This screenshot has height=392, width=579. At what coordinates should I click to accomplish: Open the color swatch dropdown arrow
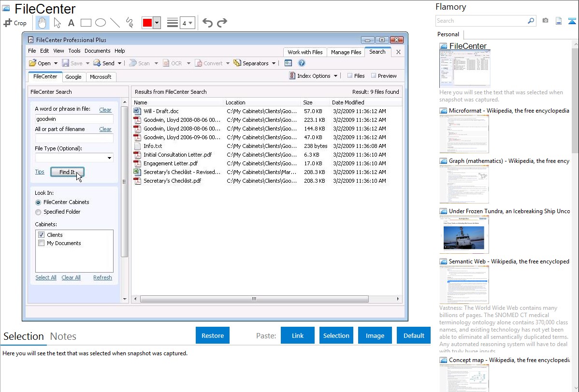tap(157, 23)
